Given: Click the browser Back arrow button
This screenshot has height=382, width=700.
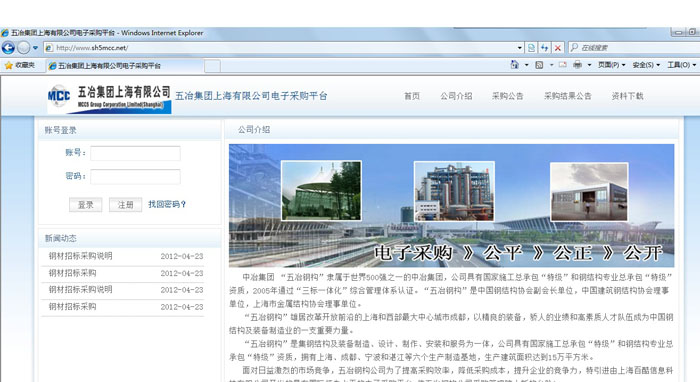Looking at the screenshot, I should [8, 47].
